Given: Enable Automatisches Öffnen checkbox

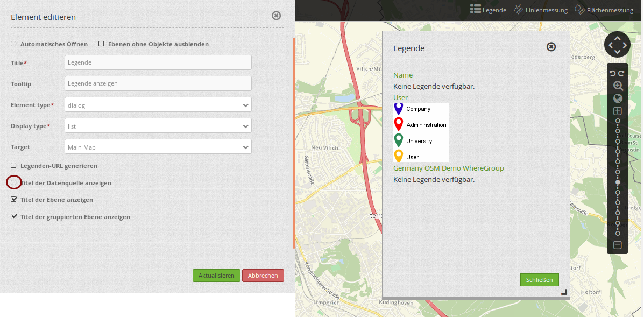Looking at the screenshot, I should 13,44.
